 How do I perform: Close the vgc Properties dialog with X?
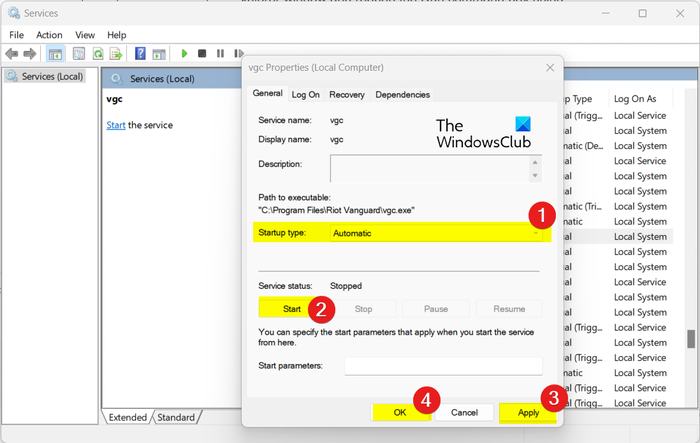(x=550, y=67)
